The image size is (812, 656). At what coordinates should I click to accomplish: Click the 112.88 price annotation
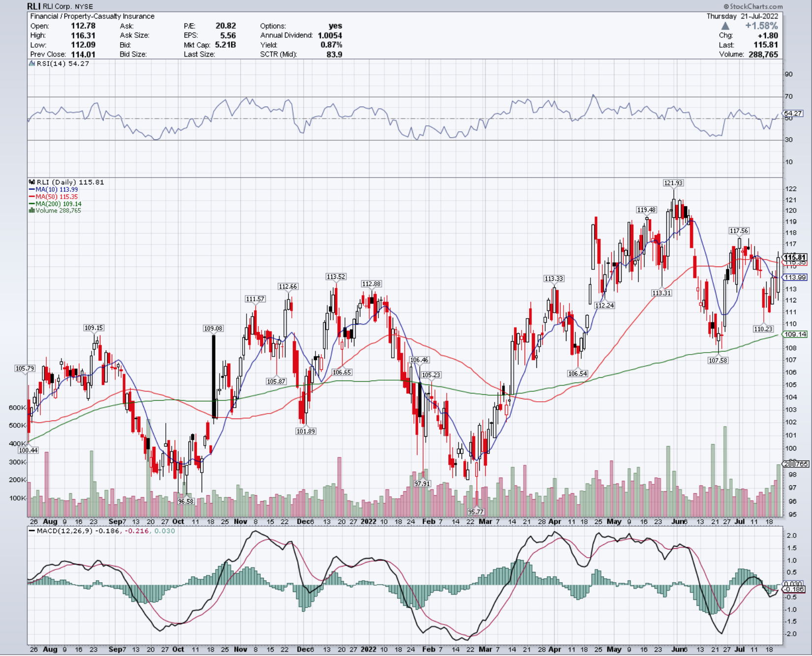coord(371,284)
